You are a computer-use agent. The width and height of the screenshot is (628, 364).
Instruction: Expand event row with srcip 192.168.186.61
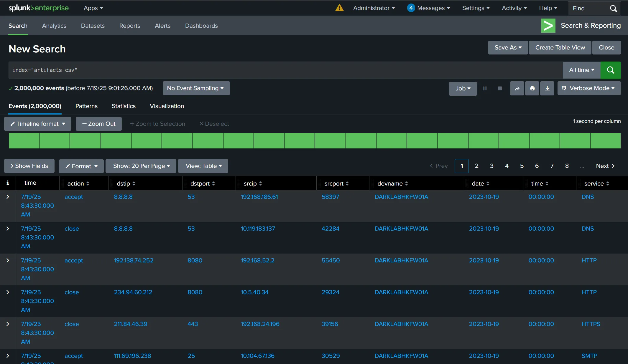pos(8,197)
